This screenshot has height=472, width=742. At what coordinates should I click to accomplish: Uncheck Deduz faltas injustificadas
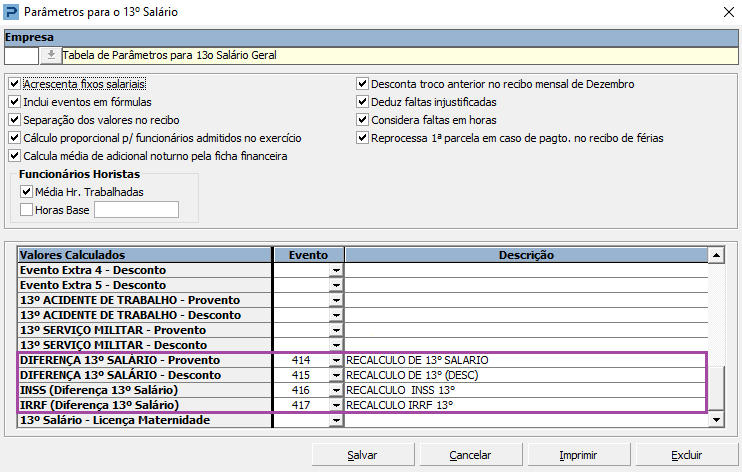point(362,102)
